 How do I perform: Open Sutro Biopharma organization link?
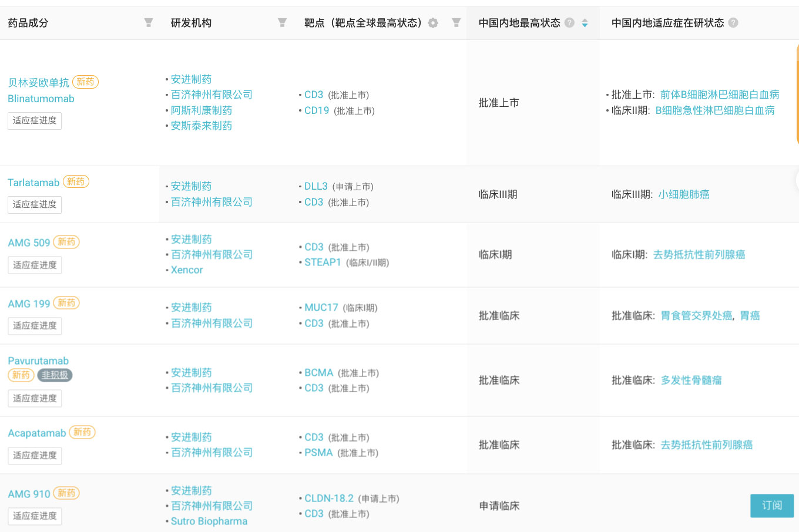tap(209, 521)
